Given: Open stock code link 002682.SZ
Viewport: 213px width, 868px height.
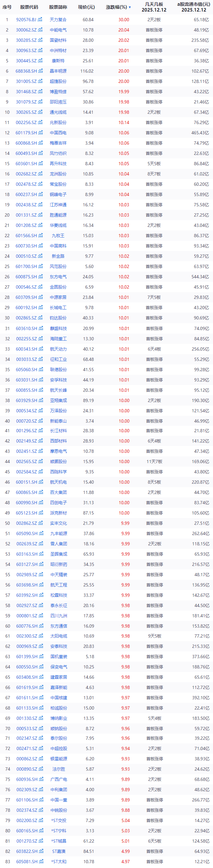Looking at the screenshot, I should pos(26,174).
